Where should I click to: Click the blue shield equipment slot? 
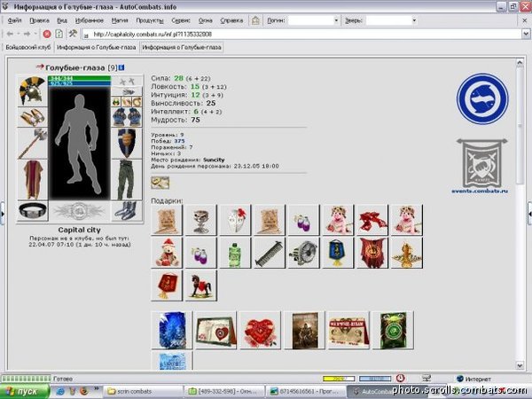point(127,143)
